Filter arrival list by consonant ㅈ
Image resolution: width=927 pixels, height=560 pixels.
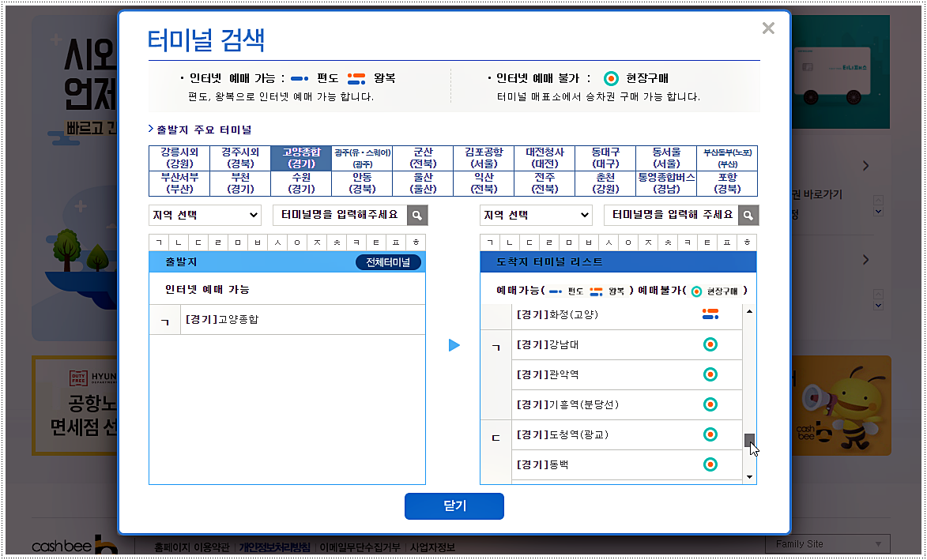(x=648, y=242)
